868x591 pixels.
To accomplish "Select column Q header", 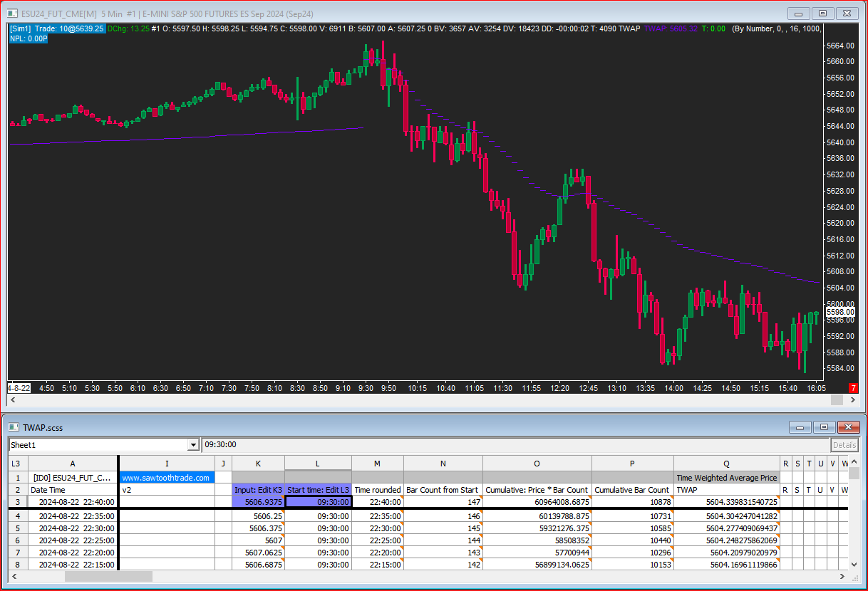I will (726, 464).
